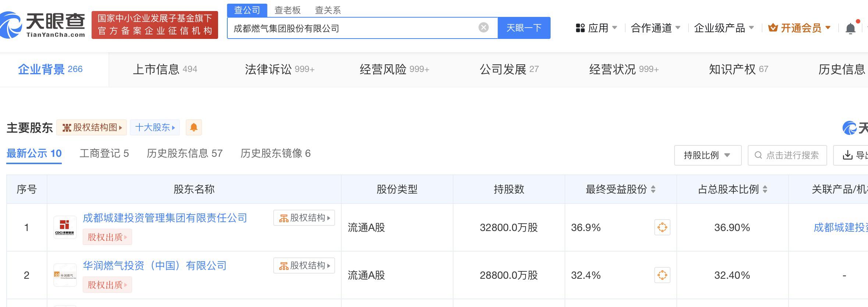Switch to 历史股东镜像 6 tab

pyautogui.click(x=275, y=153)
